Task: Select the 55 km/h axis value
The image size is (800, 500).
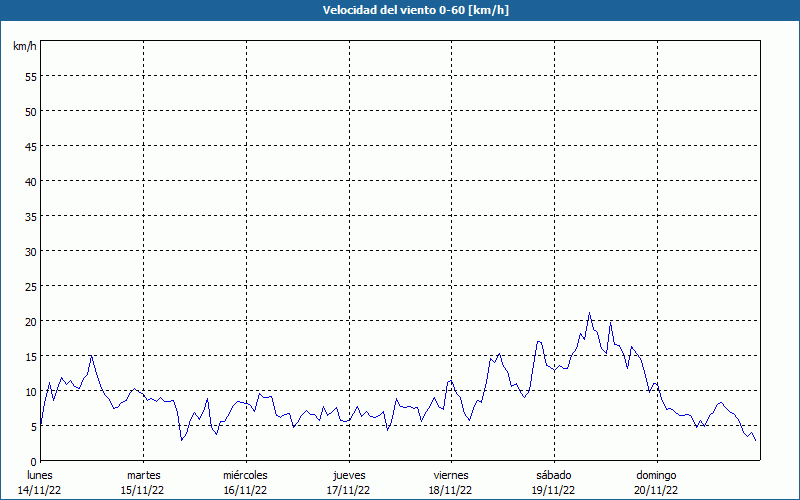Action: point(31,77)
